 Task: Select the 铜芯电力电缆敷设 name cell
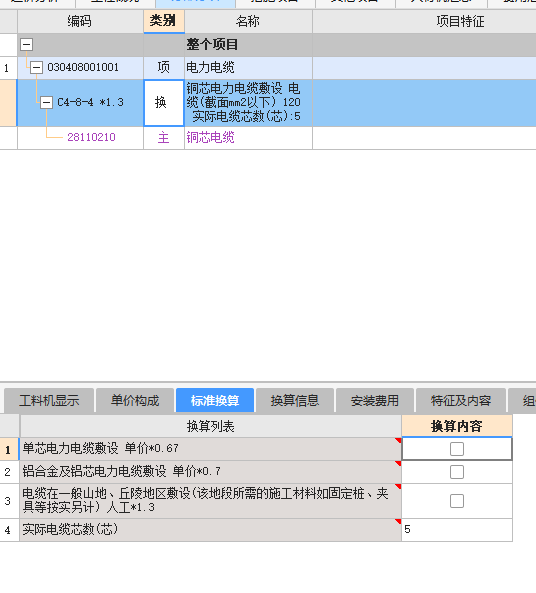248,103
